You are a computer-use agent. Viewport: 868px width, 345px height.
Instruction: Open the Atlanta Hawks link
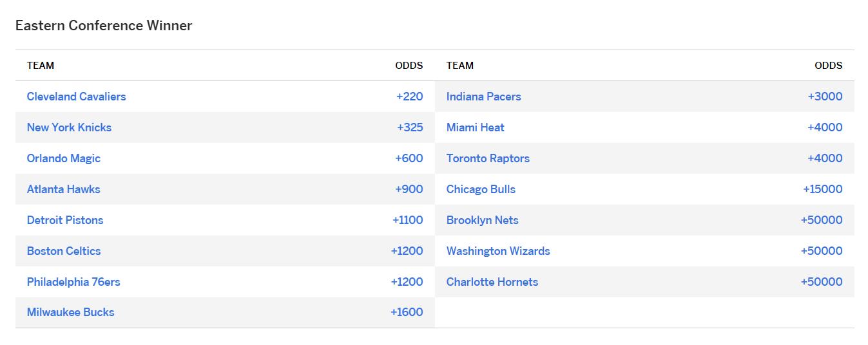point(63,189)
